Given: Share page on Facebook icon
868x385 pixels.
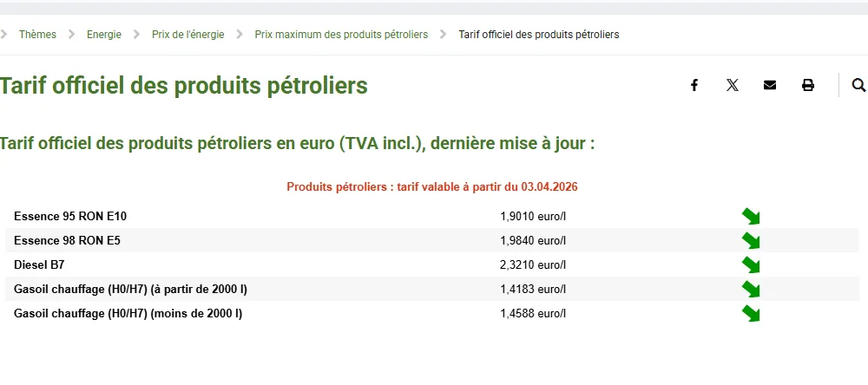Looking at the screenshot, I should (x=694, y=85).
